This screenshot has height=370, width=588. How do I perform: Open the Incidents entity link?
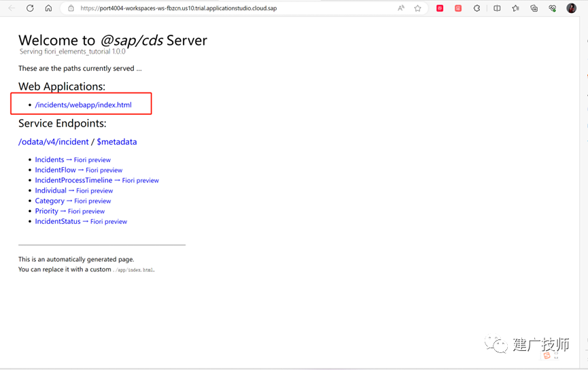(50, 160)
